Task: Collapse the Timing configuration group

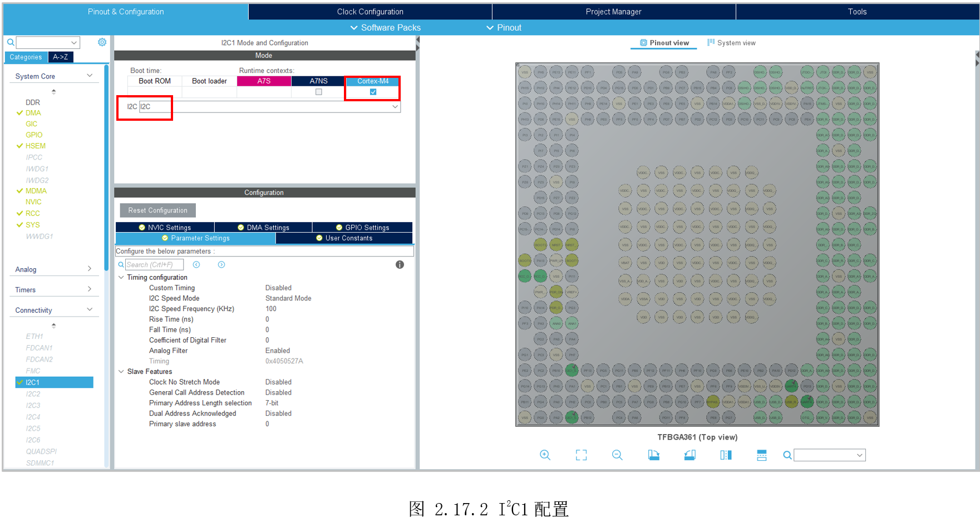Action: (121, 277)
